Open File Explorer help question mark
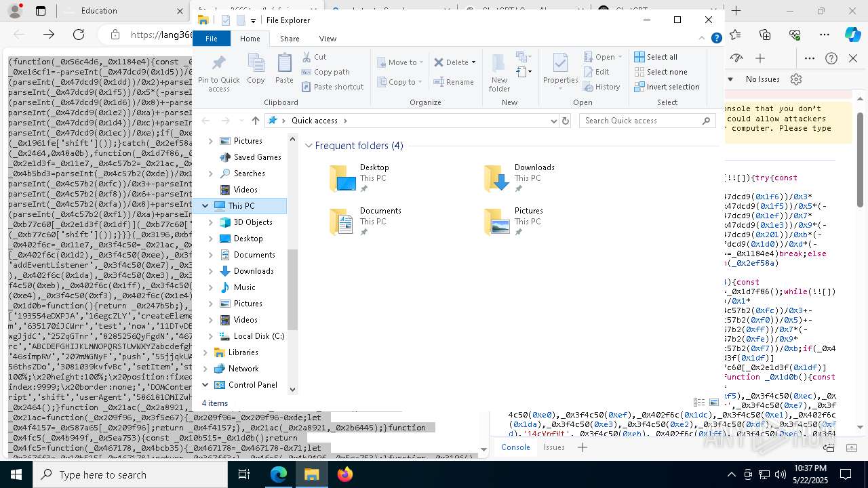 [716, 39]
